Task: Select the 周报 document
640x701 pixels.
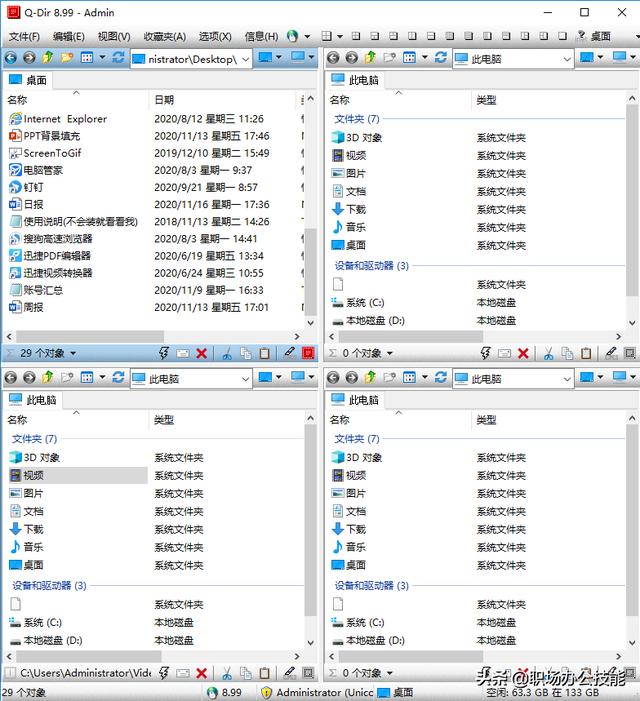Action: pos(26,307)
